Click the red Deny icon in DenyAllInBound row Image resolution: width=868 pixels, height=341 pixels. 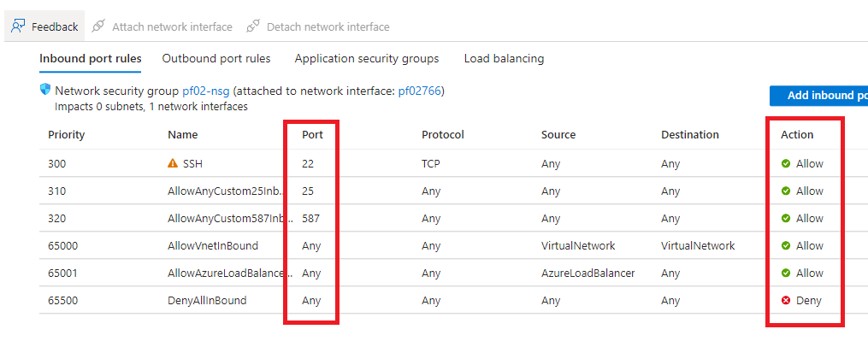pyautogui.click(x=786, y=301)
